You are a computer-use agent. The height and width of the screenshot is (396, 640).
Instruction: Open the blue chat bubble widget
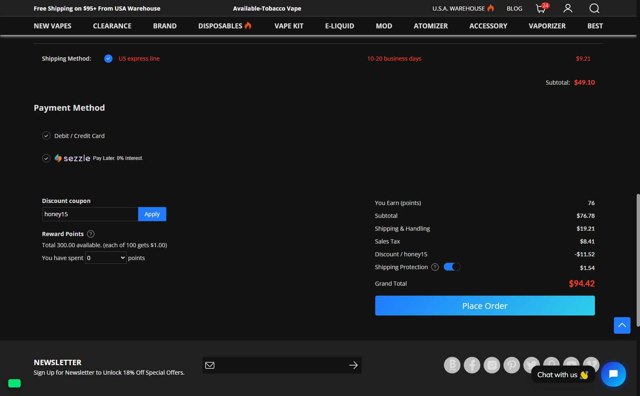point(613,374)
